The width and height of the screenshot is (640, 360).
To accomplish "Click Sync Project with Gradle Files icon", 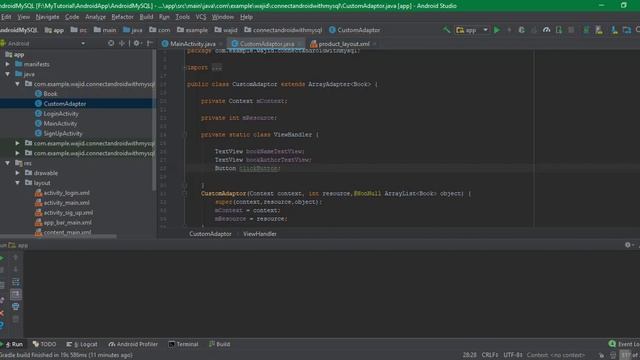I will coord(586,30).
